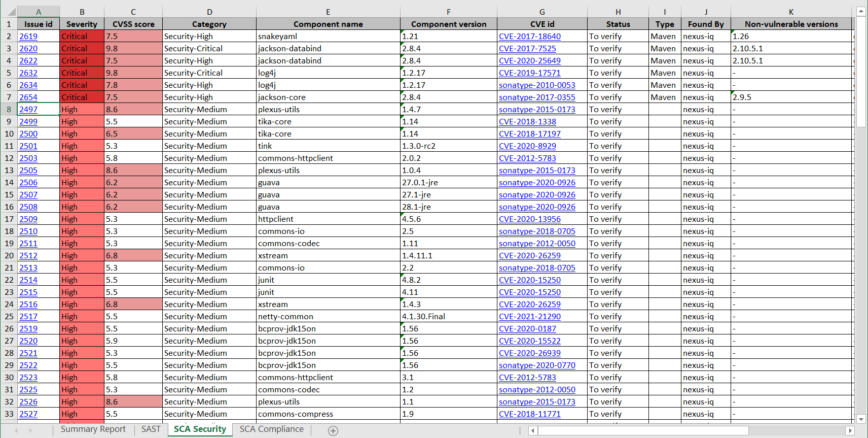Select the 'httpclient' component cell
868x438 pixels.
(328, 219)
